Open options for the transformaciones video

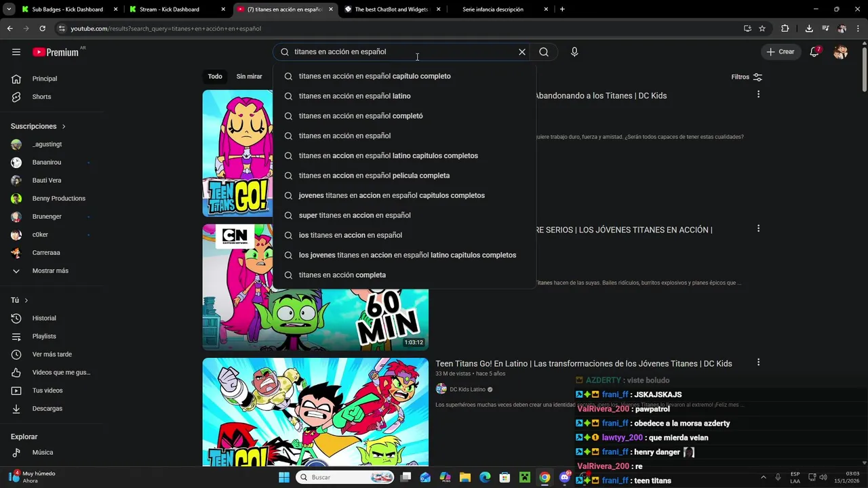click(x=758, y=363)
